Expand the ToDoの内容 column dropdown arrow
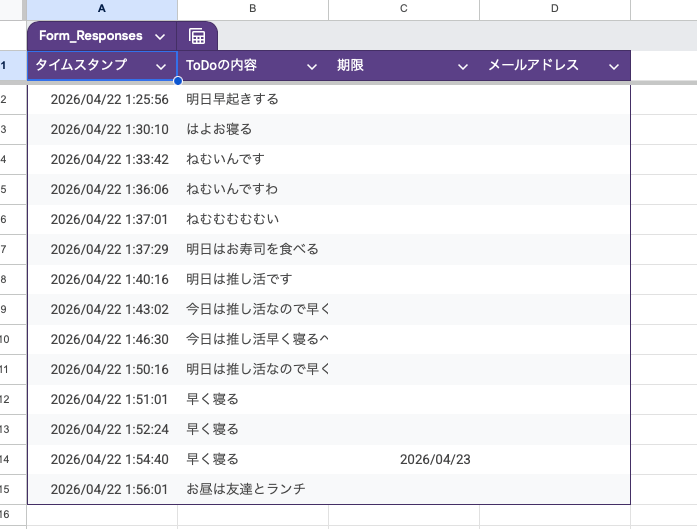The image size is (697, 529). [x=312, y=66]
